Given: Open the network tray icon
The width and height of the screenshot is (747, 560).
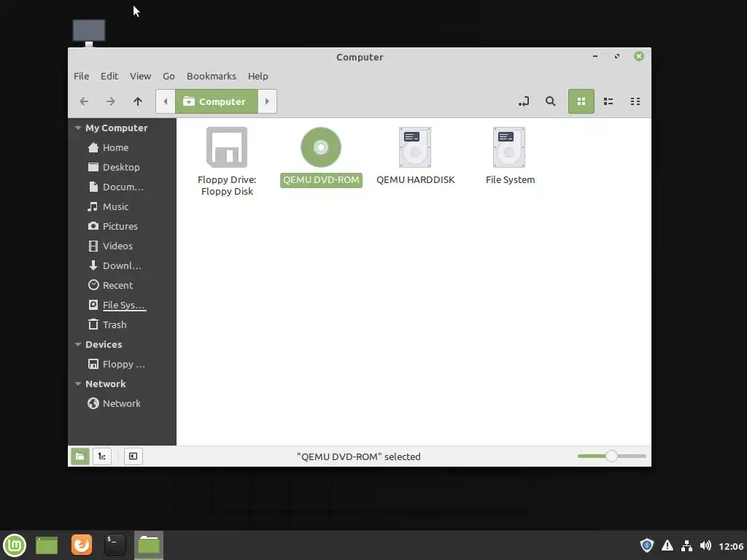Looking at the screenshot, I should 686,545.
